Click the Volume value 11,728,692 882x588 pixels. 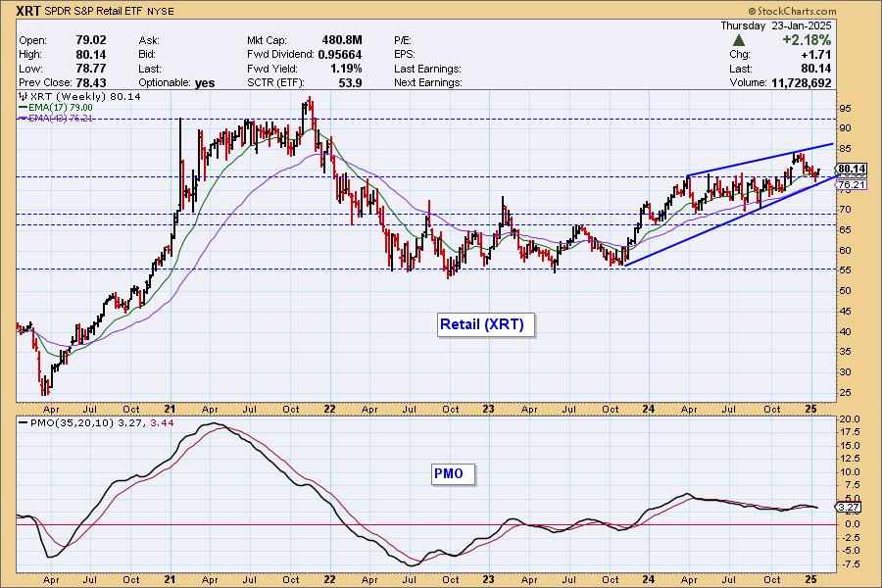point(801,82)
